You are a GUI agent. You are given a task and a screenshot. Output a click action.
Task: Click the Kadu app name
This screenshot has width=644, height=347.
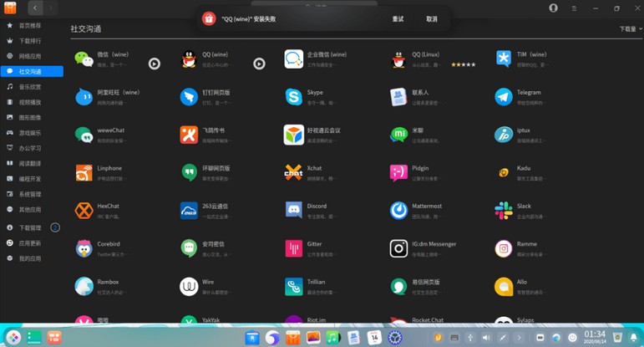(524, 168)
